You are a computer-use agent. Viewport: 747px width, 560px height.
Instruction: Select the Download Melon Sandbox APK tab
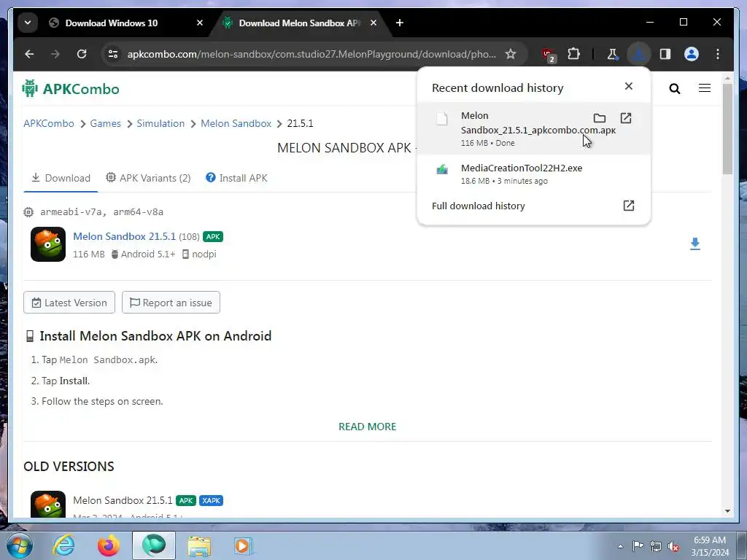(x=300, y=23)
